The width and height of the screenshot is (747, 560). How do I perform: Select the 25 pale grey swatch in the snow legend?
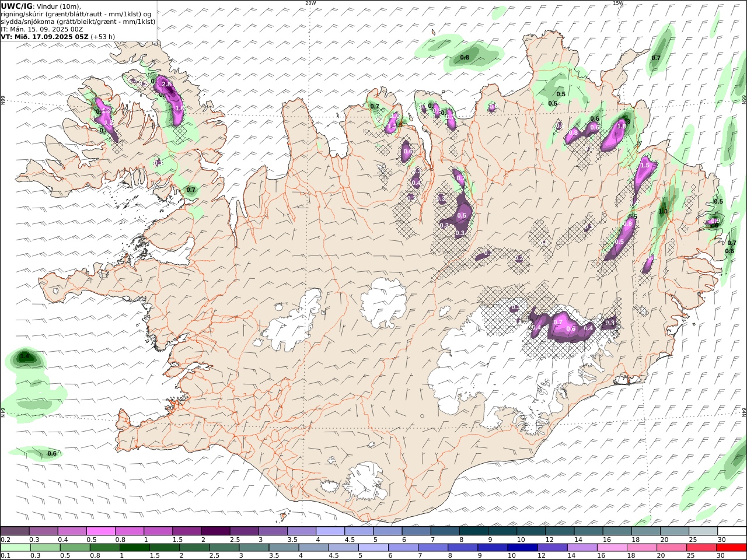703,531
